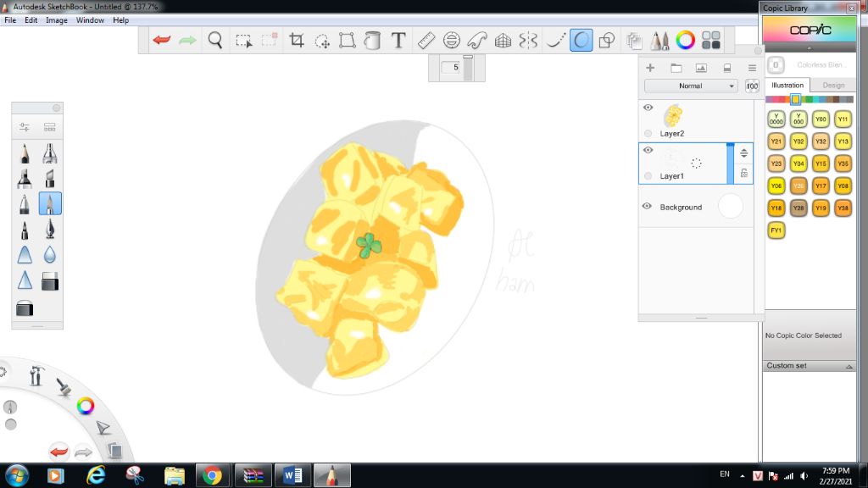Toggle the Ellipse guide tool
Viewport: 868px width, 488px height.
point(452,40)
